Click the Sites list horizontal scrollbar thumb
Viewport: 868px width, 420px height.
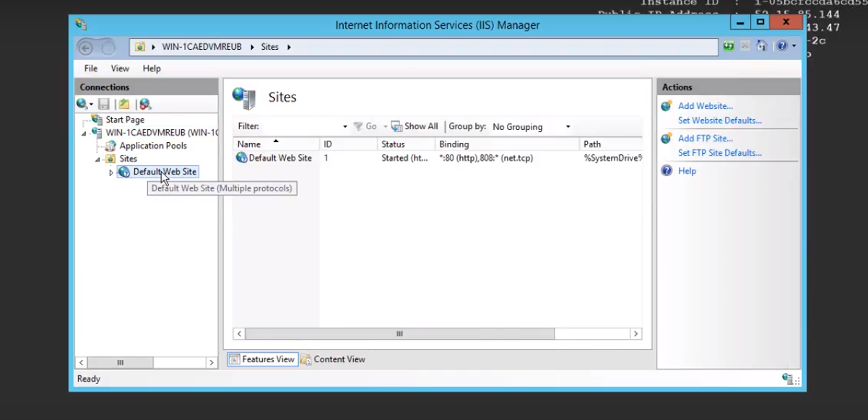click(x=399, y=334)
